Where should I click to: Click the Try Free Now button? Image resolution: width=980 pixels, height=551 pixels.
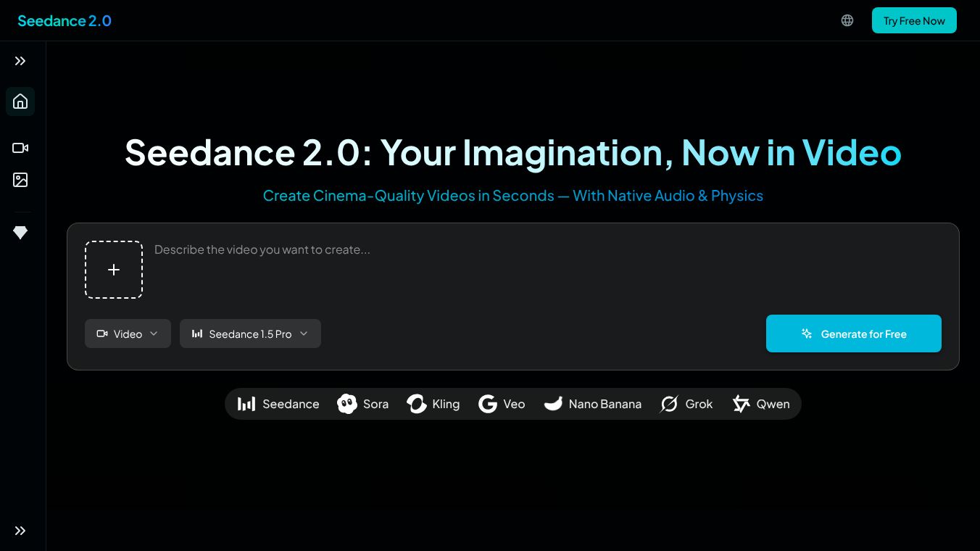pyautogui.click(x=914, y=20)
